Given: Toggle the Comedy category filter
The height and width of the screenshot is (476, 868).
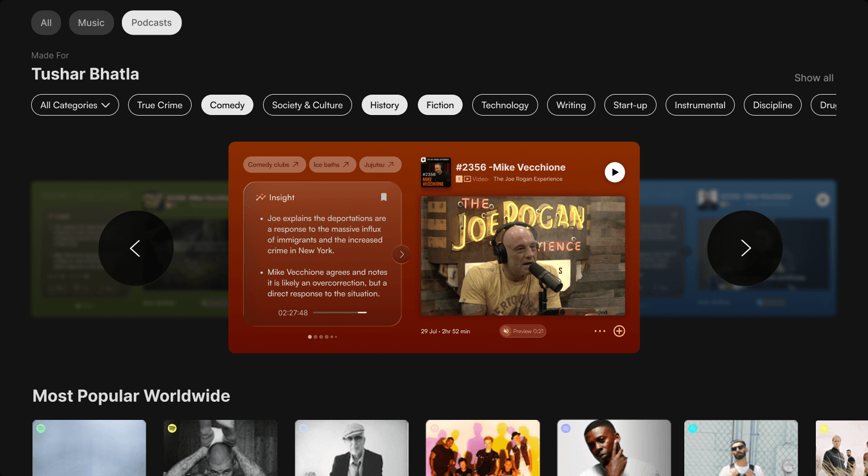Looking at the screenshot, I should pyautogui.click(x=227, y=105).
